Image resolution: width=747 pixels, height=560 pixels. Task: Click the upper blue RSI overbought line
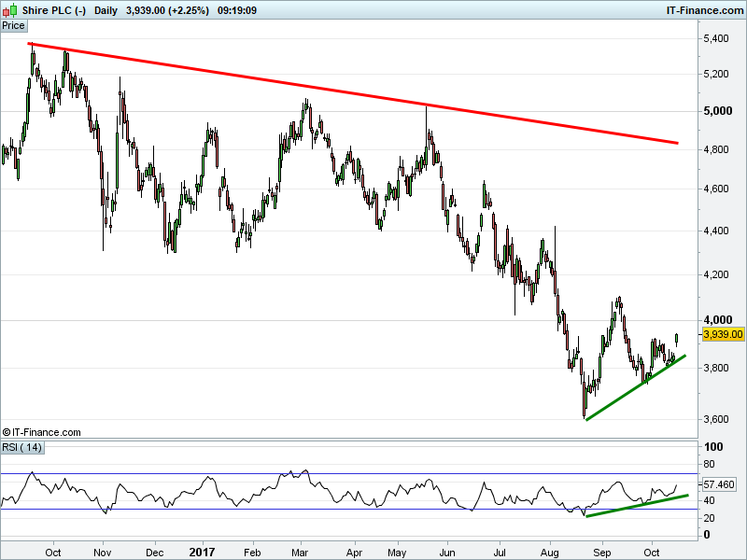(x=348, y=474)
